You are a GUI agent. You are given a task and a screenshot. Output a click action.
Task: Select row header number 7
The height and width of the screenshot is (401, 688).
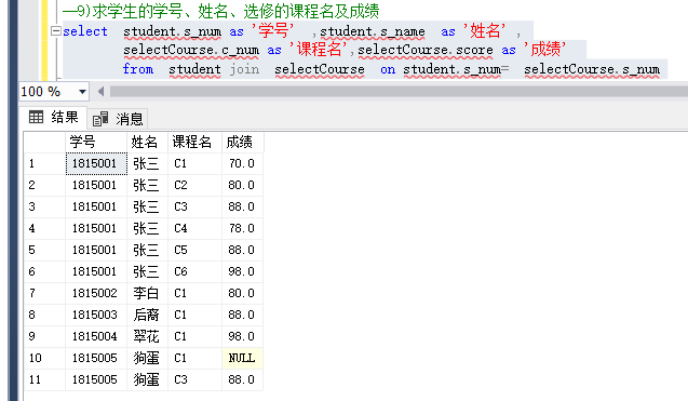coord(44,293)
